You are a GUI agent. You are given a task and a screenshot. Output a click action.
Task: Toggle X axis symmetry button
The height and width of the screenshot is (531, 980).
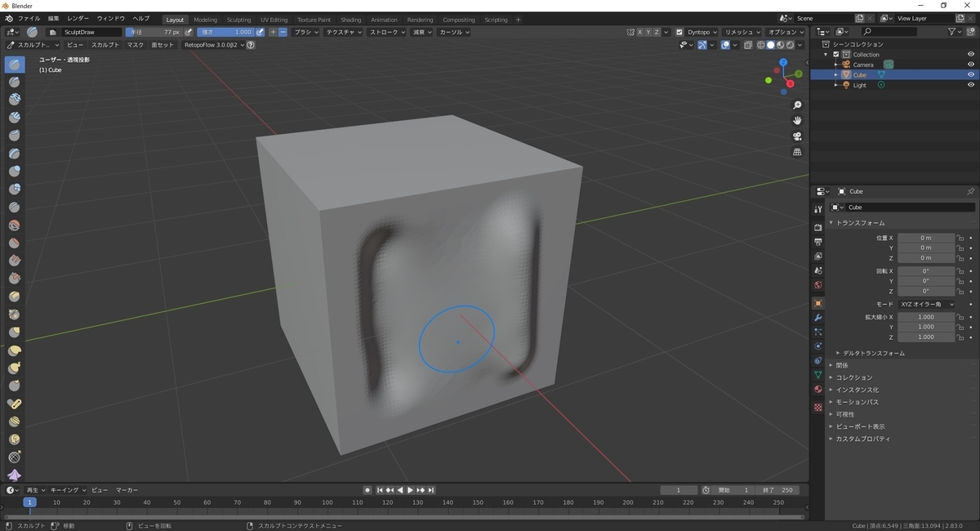coord(640,32)
